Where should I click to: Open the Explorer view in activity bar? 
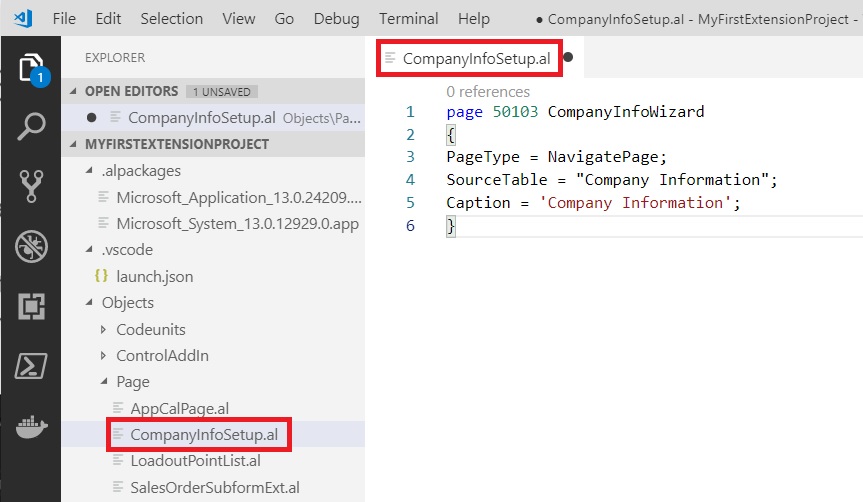coord(30,68)
